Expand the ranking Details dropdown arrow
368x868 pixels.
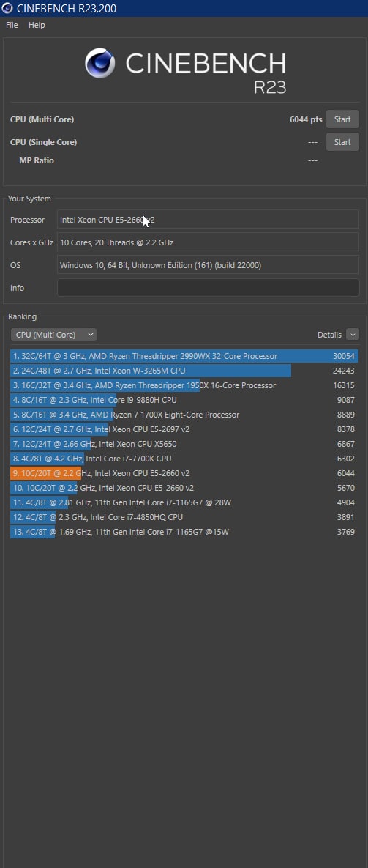(x=353, y=334)
